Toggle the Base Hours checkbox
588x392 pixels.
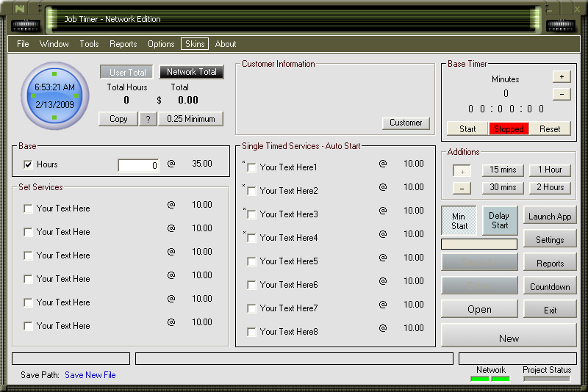[28, 164]
